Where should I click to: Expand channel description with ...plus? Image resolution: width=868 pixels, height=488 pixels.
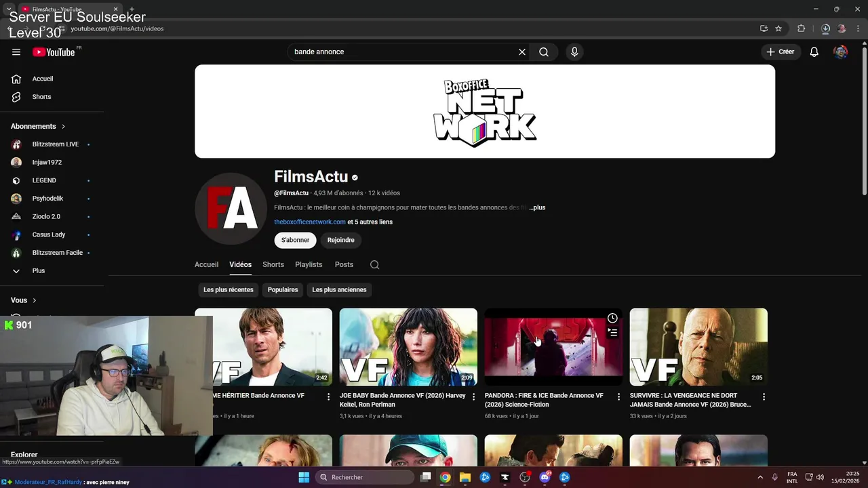(537, 208)
